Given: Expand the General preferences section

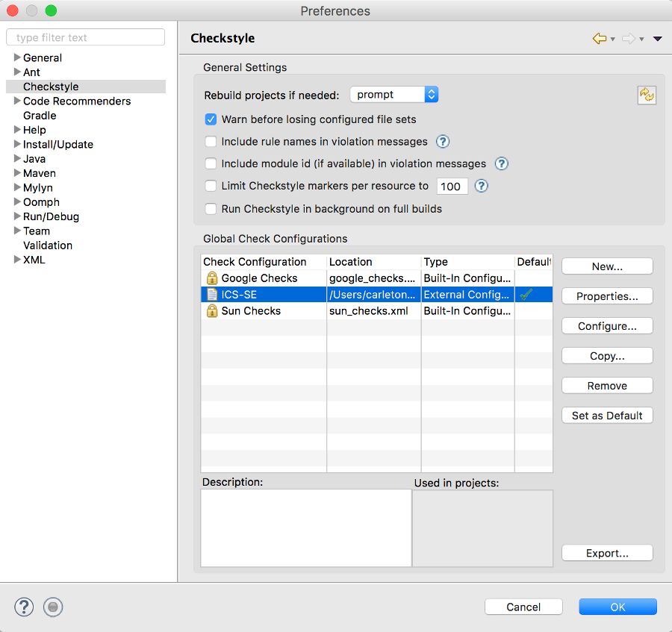Looking at the screenshot, I should pyautogui.click(x=16, y=57).
